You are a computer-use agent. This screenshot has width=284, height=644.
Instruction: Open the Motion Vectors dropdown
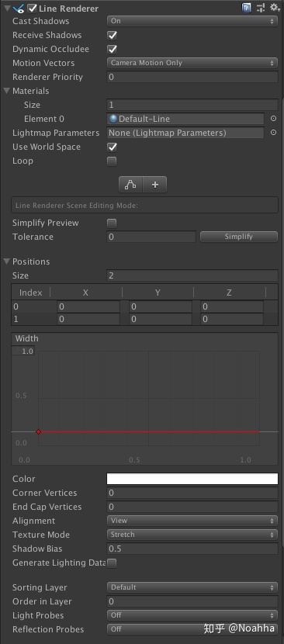point(192,63)
